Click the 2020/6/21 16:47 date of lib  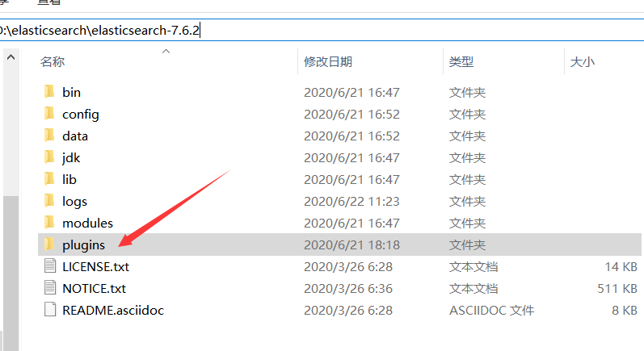[x=351, y=179]
